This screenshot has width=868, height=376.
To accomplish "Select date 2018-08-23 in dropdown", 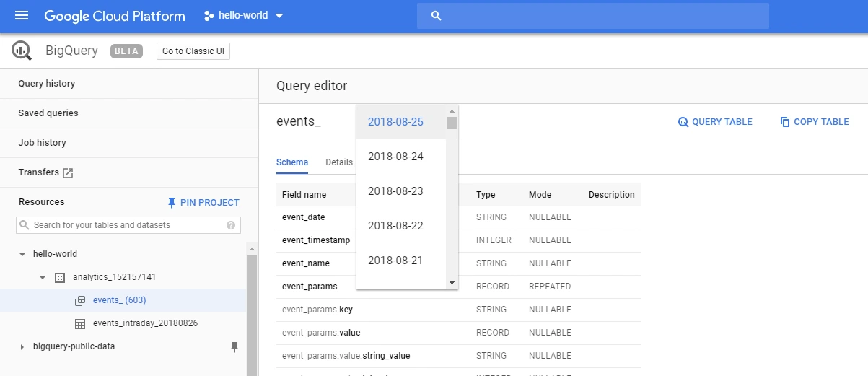I will coord(401,191).
